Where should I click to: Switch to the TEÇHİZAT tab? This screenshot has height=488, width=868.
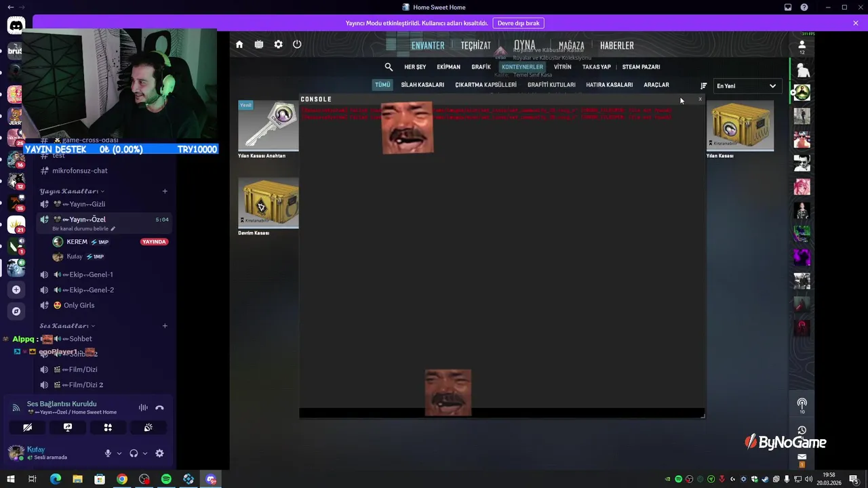pyautogui.click(x=475, y=45)
